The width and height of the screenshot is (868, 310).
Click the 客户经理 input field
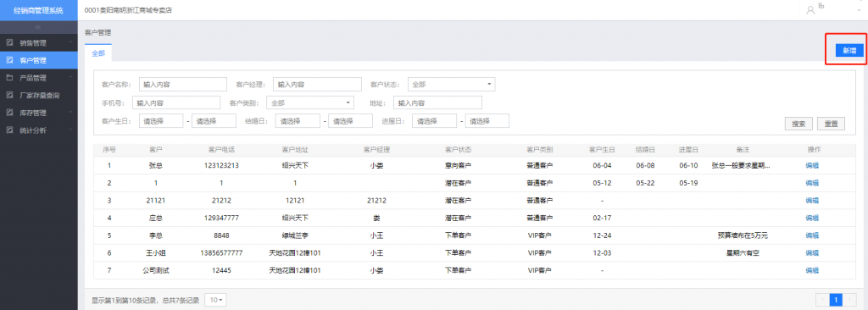[x=317, y=84]
